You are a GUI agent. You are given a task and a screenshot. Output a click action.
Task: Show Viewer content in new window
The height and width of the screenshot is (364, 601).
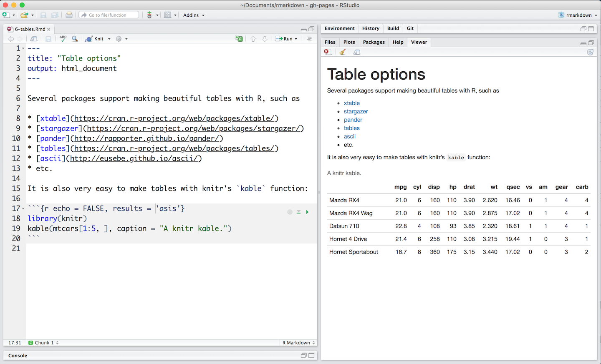(356, 52)
